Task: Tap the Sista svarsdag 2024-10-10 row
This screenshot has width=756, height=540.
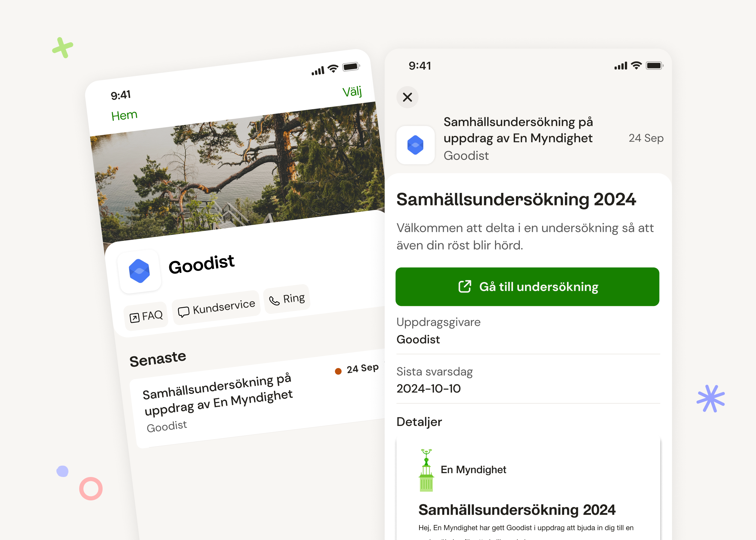Action: coord(528,380)
